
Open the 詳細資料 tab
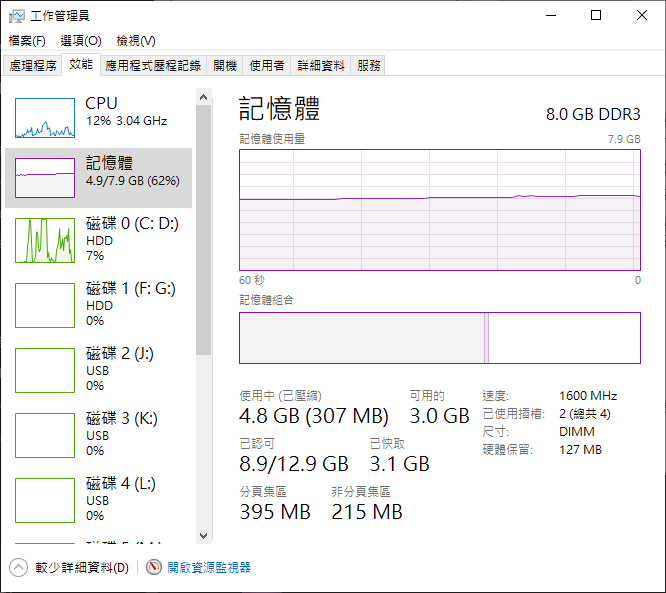321,65
